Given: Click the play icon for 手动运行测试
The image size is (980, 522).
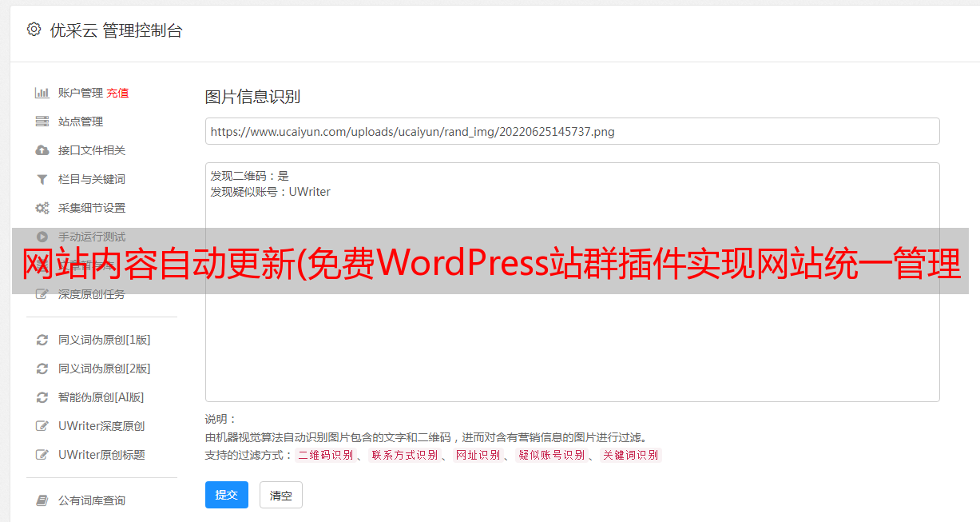Looking at the screenshot, I should tap(42, 237).
